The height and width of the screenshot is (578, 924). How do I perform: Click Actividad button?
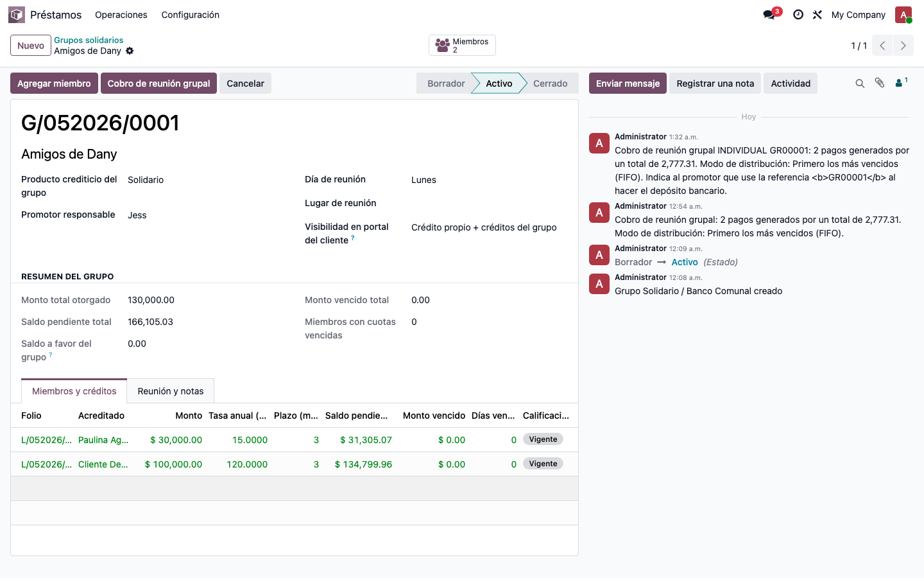click(x=791, y=83)
